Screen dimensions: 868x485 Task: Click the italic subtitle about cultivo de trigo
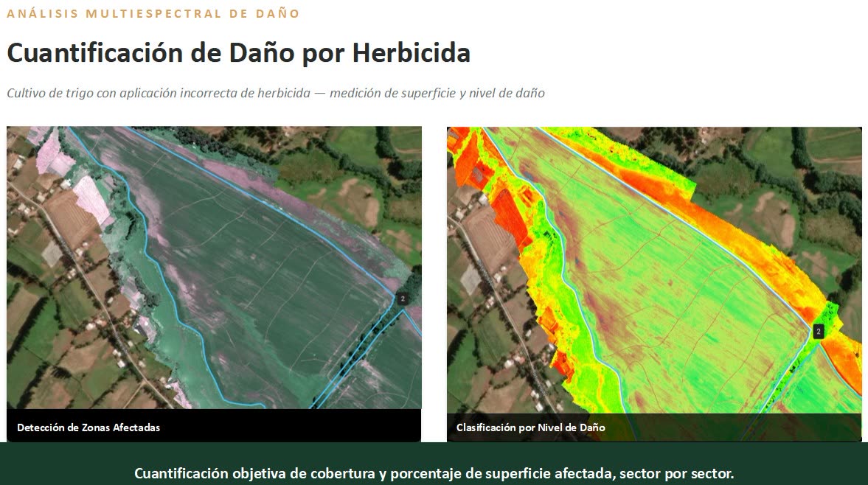[276, 93]
